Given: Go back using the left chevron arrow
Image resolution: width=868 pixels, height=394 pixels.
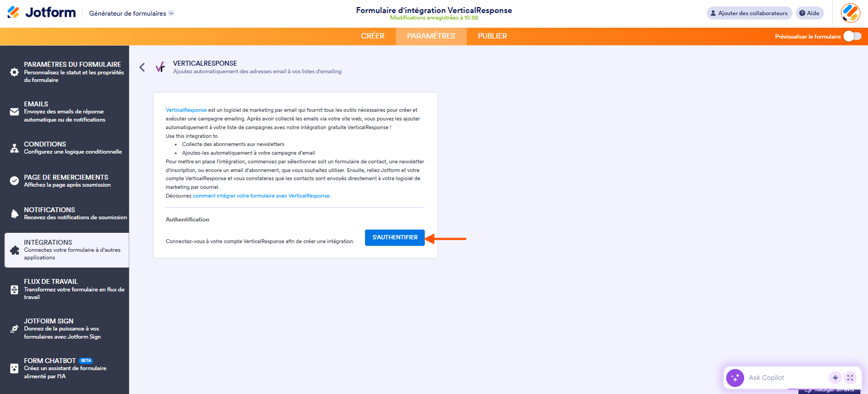Looking at the screenshot, I should point(142,67).
